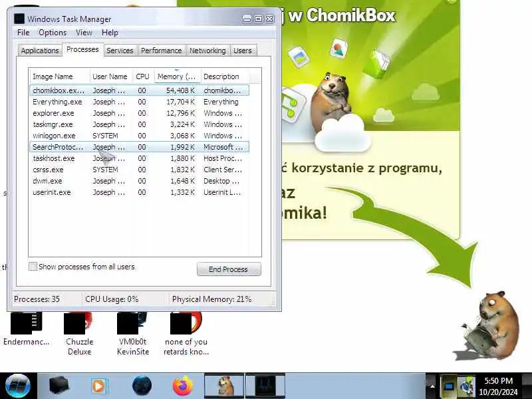Image resolution: width=532 pixels, height=399 pixels.
Task: Click the Host Proc... description cell
Action: [223, 158]
